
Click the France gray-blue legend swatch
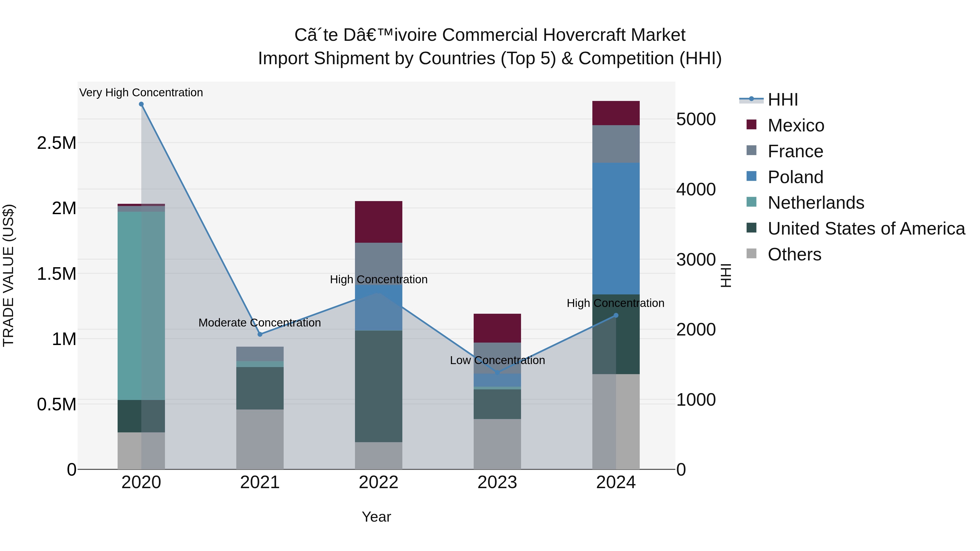751,150
